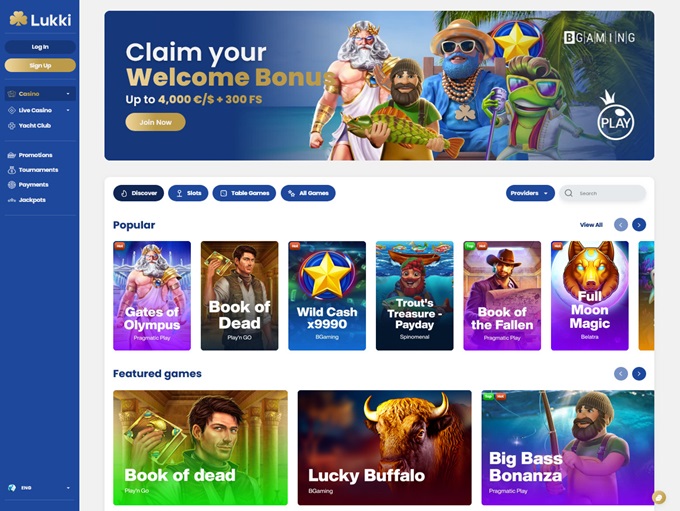Screen dimensions: 680x511
Task: Open the chat support bubble icon
Action: pos(659,497)
